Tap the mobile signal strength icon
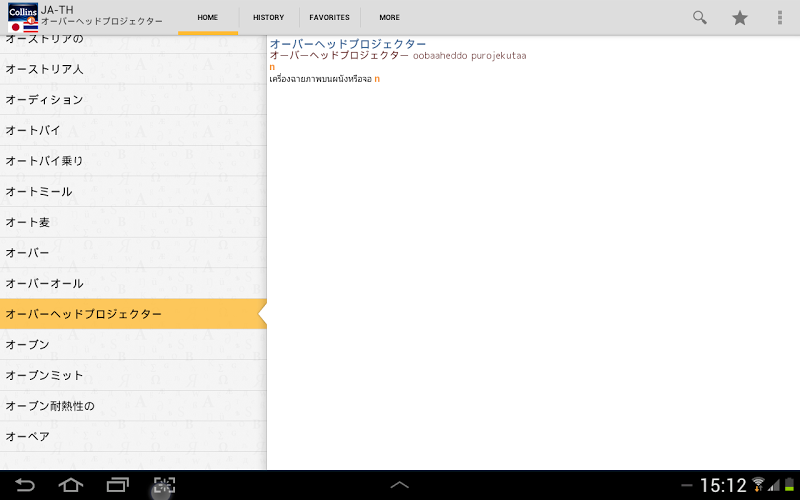This screenshot has width=800, height=500. (774, 485)
